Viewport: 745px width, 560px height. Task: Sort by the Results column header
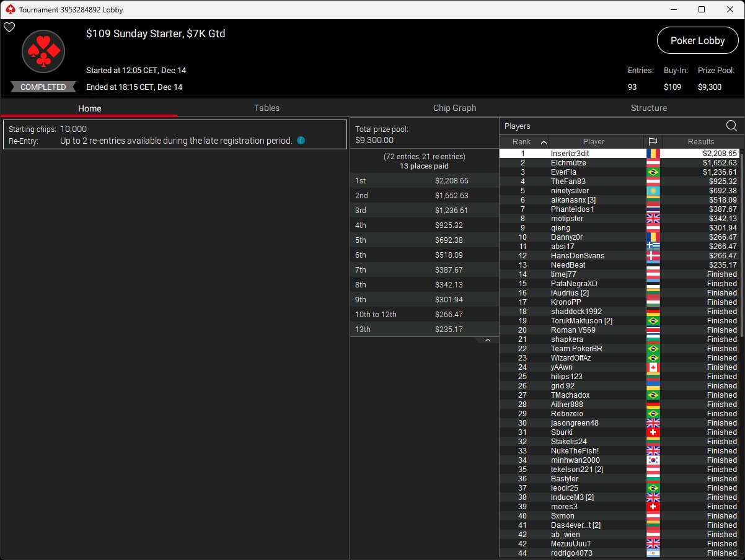700,142
